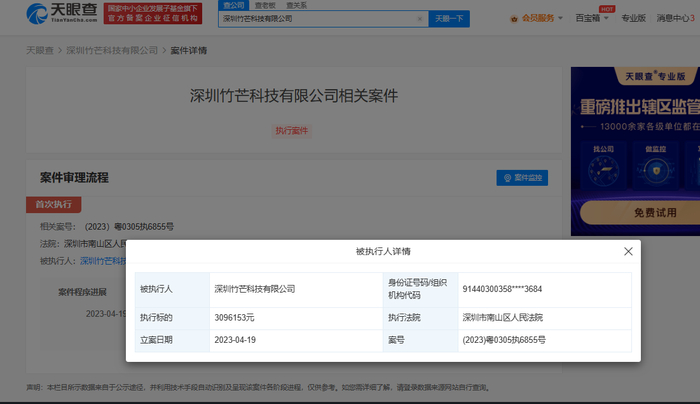
Task: Open the 被执行人 company link 深圳竹芒科技
Action: pyautogui.click(x=103, y=261)
